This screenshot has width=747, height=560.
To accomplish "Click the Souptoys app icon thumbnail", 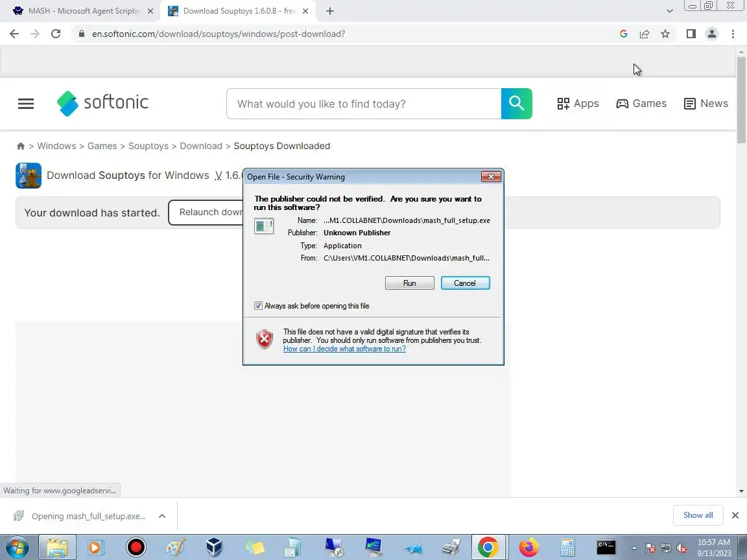I will [x=29, y=175].
